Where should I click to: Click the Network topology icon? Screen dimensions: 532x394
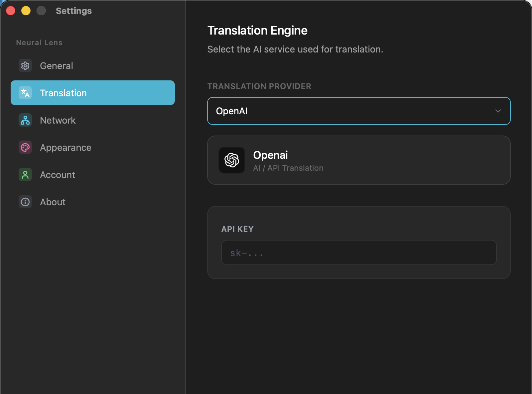[x=25, y=120]
